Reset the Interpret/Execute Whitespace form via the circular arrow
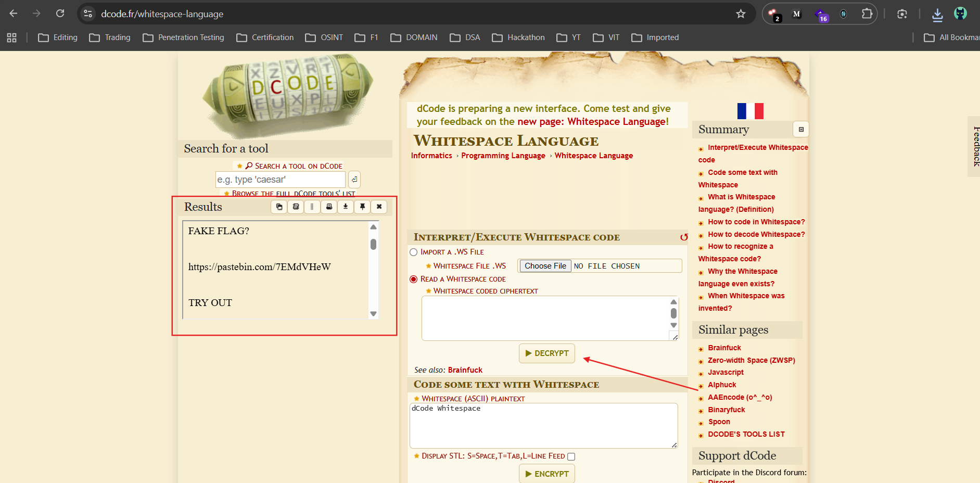 click(x=684, y=237)
